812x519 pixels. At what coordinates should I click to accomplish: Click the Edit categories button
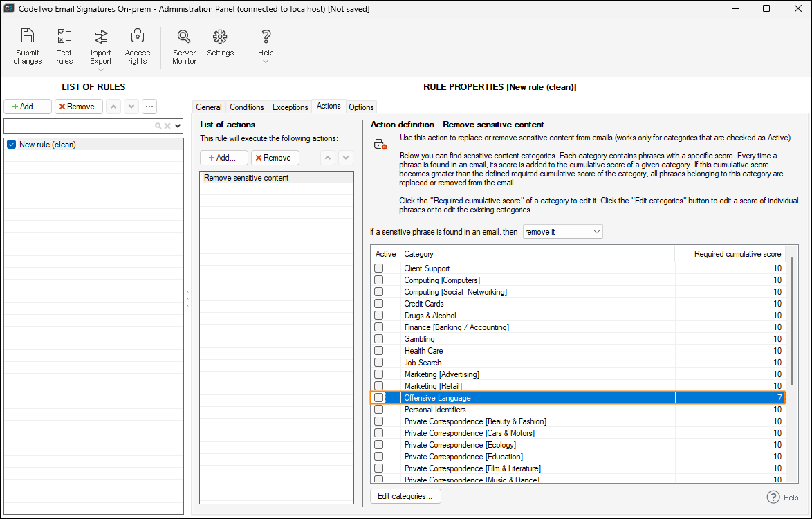point(405,496)
